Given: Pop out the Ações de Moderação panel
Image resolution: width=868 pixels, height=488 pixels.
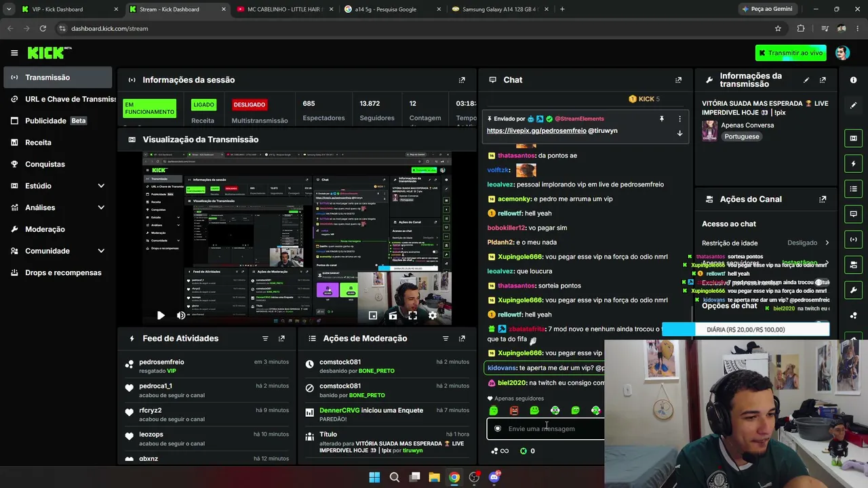Looking at the screenshot, I should [x=462, y=338].
